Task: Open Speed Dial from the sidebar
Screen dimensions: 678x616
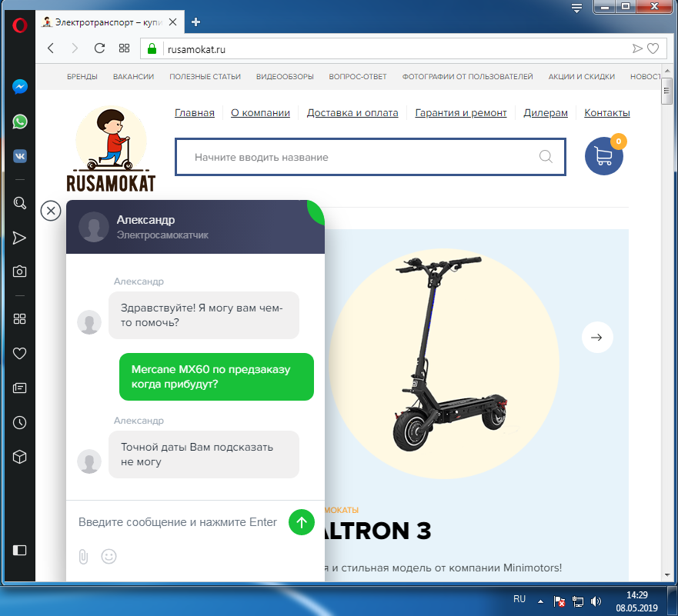Action: pos(19,319)
